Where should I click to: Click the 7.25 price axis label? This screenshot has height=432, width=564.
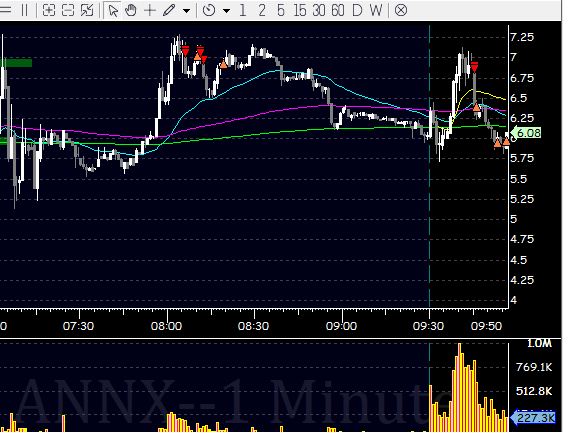[522, 37]
